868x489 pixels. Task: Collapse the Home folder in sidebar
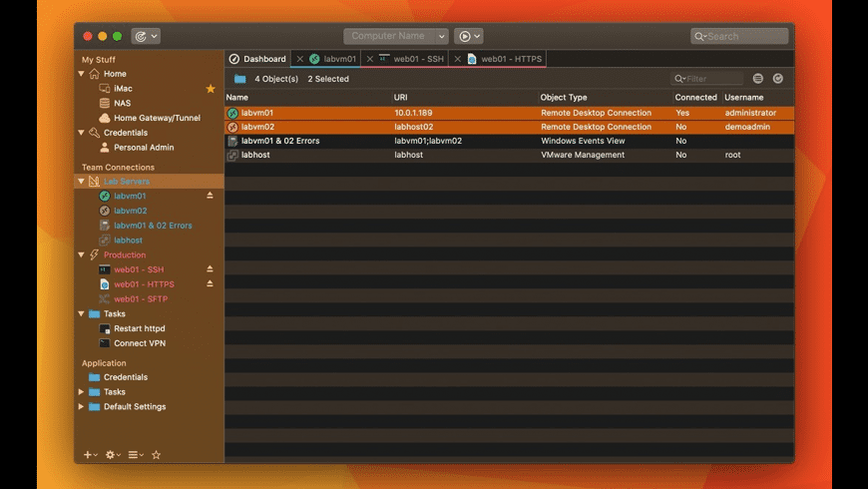[x=82, y=74]
